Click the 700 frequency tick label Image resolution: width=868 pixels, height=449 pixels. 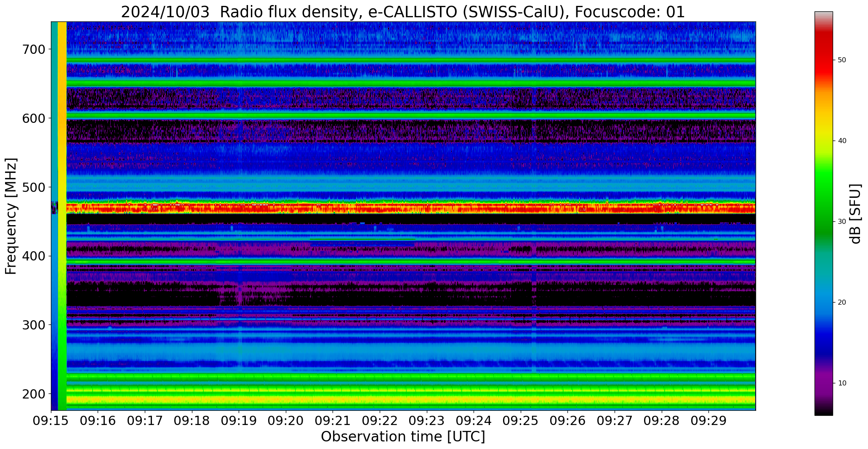click(x=33, y=50)
